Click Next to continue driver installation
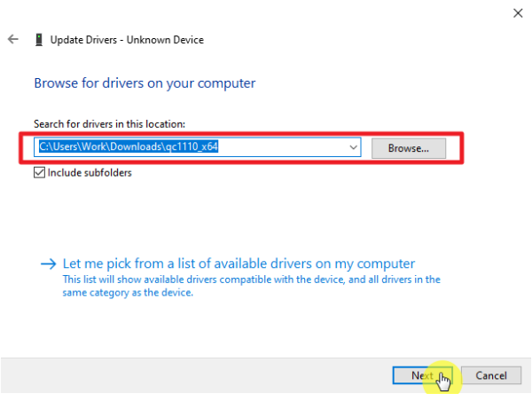The image size is (532, 394). 422,375
